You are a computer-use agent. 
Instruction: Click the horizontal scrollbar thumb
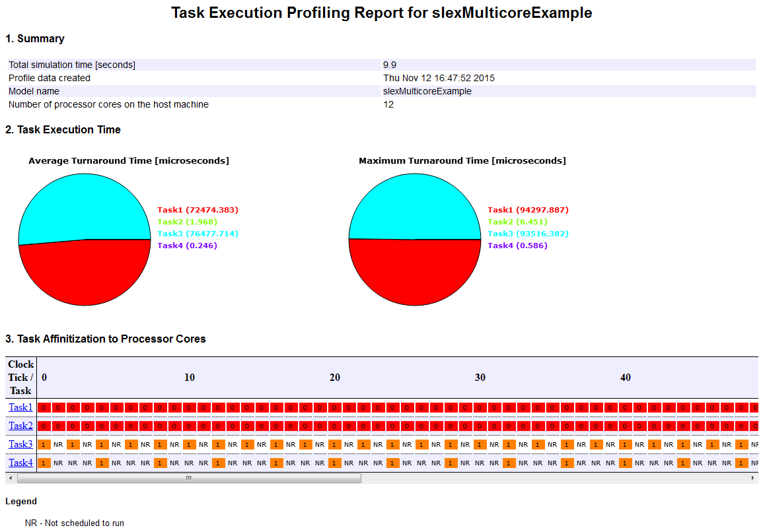190,478
